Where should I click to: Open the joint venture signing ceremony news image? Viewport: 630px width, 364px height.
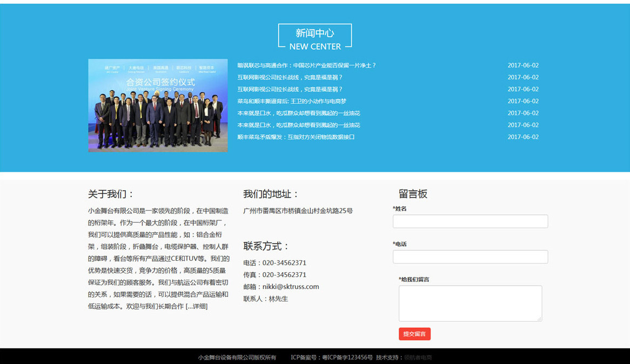158,105
